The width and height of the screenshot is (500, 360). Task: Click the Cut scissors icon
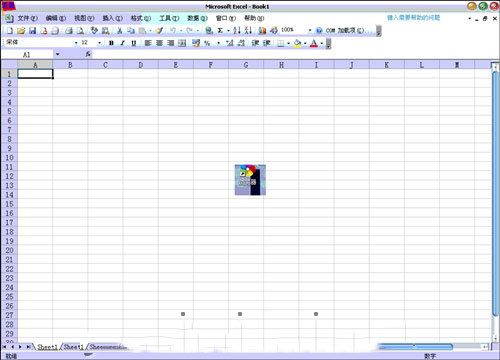pos(119,31)
